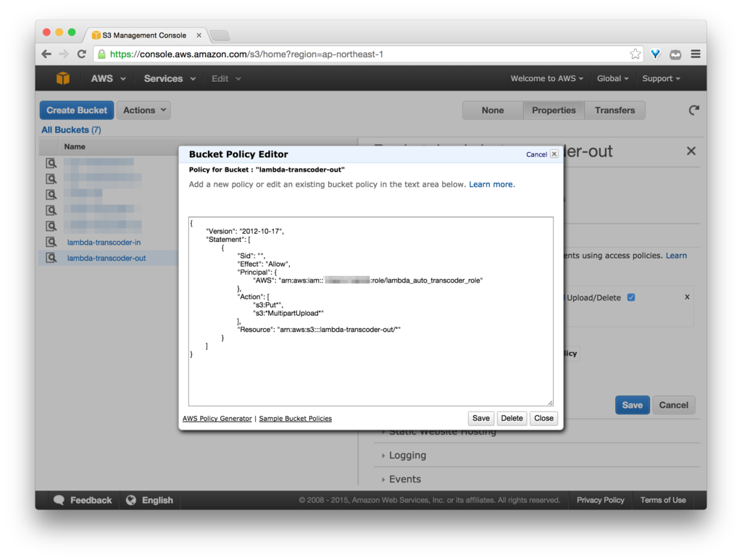Close the Bucket Policy Editor dialog with the X box

(554, 154)
